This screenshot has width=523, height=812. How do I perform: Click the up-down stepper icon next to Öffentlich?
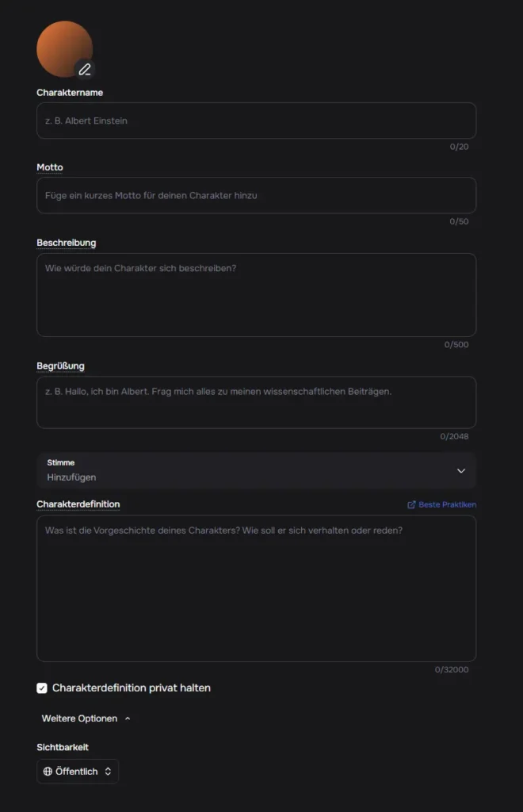tap(106, 770)
